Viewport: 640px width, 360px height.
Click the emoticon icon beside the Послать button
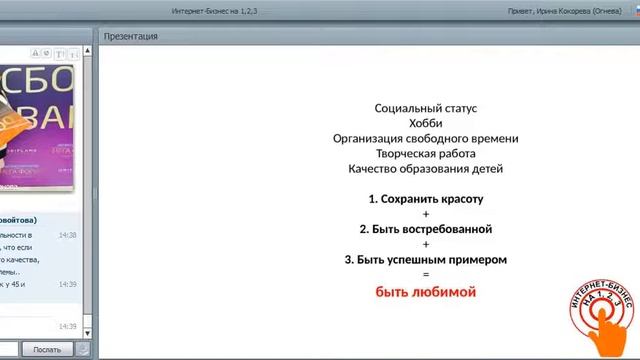(x=83, y=349)
